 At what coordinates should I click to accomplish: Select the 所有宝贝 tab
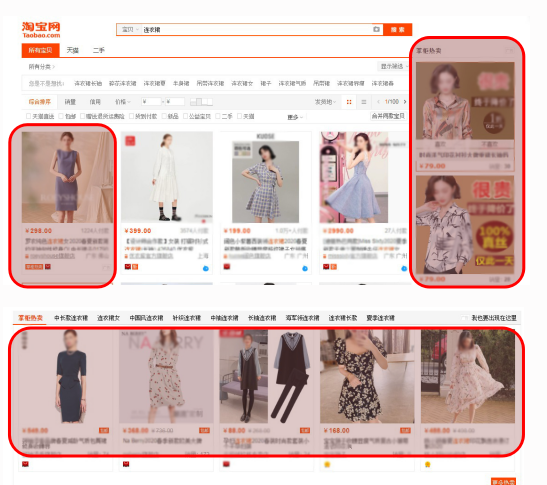point(40,50)
